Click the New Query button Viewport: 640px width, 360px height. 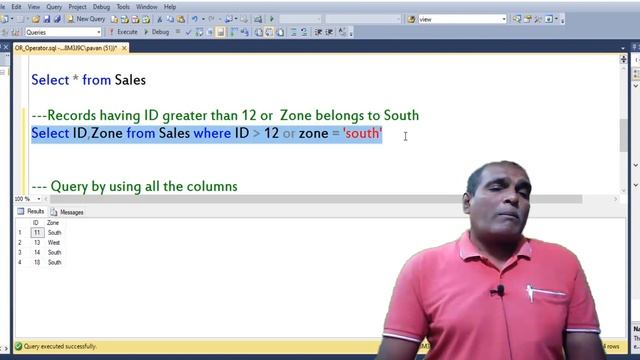pos(86,19)
